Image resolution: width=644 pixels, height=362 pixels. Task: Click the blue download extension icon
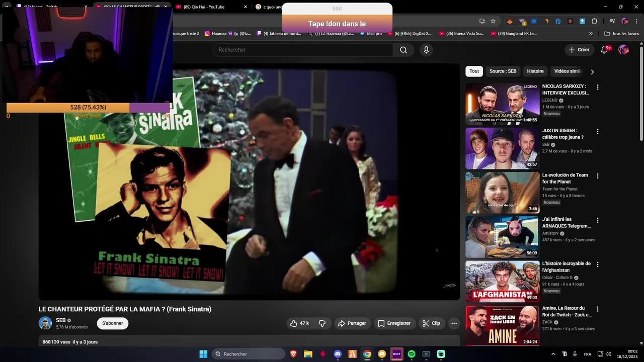582,21
